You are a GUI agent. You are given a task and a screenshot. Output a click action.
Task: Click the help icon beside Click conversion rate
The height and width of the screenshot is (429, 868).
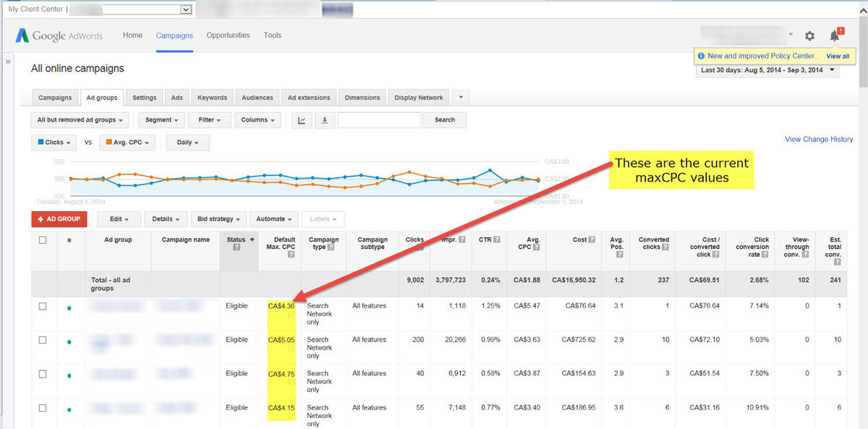coord(766,254)
